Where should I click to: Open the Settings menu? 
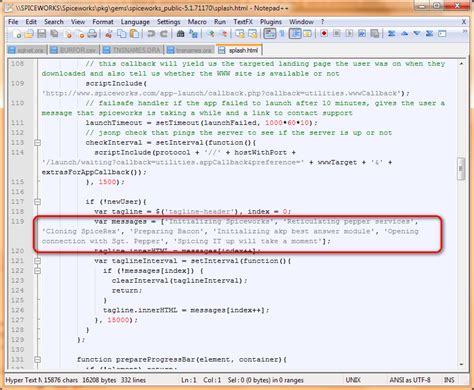click(168, 22)
